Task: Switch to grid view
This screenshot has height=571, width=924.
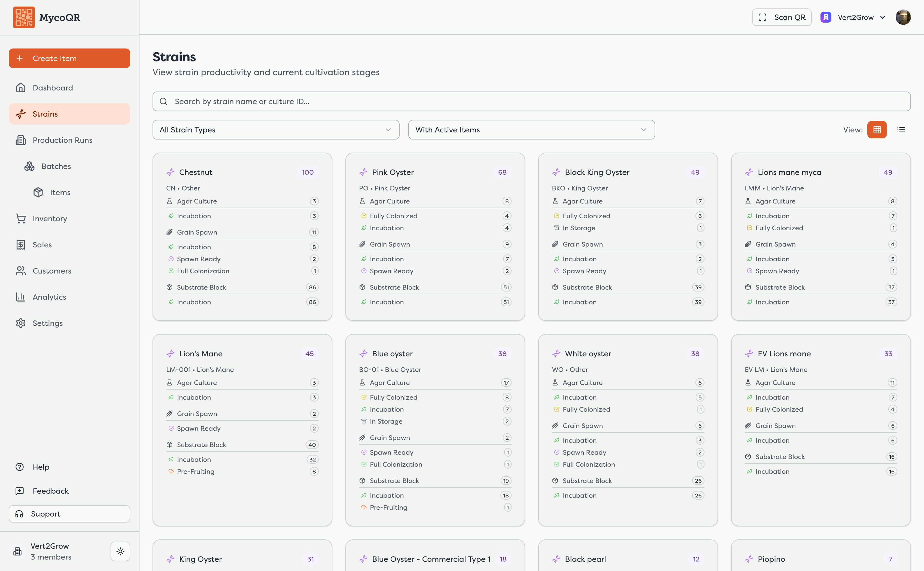Action: coord(877,129)
